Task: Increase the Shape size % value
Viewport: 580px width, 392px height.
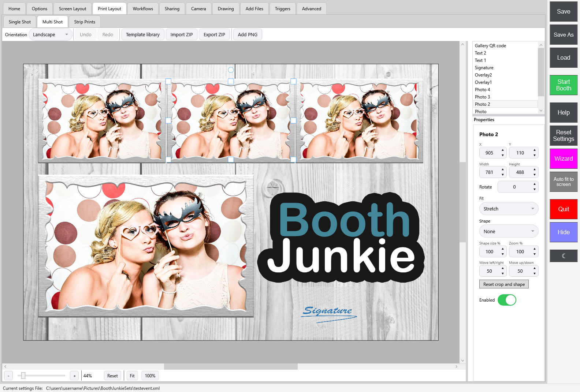Action: coord(503,249)
